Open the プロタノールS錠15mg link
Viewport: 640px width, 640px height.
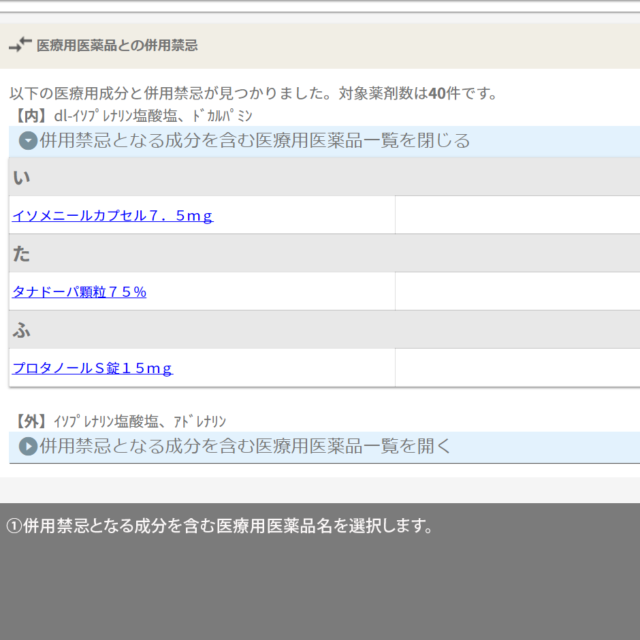pyautogui.click(x=92, y=368)
